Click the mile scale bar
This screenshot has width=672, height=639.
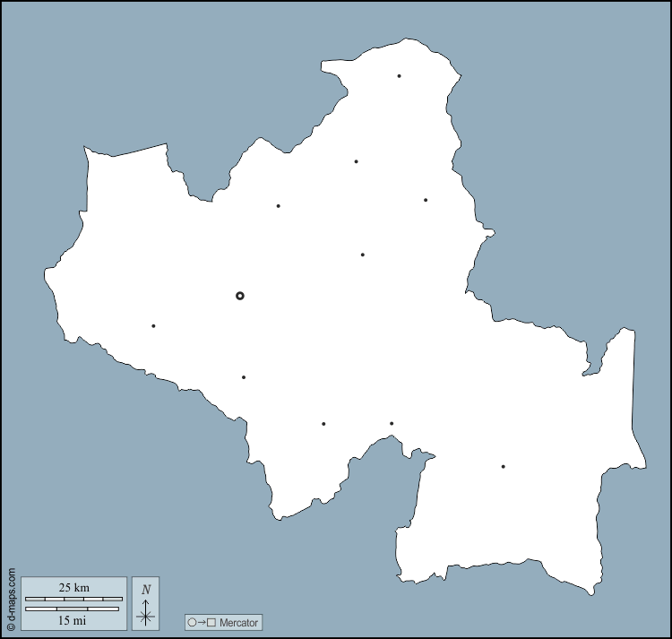(73, 609)
